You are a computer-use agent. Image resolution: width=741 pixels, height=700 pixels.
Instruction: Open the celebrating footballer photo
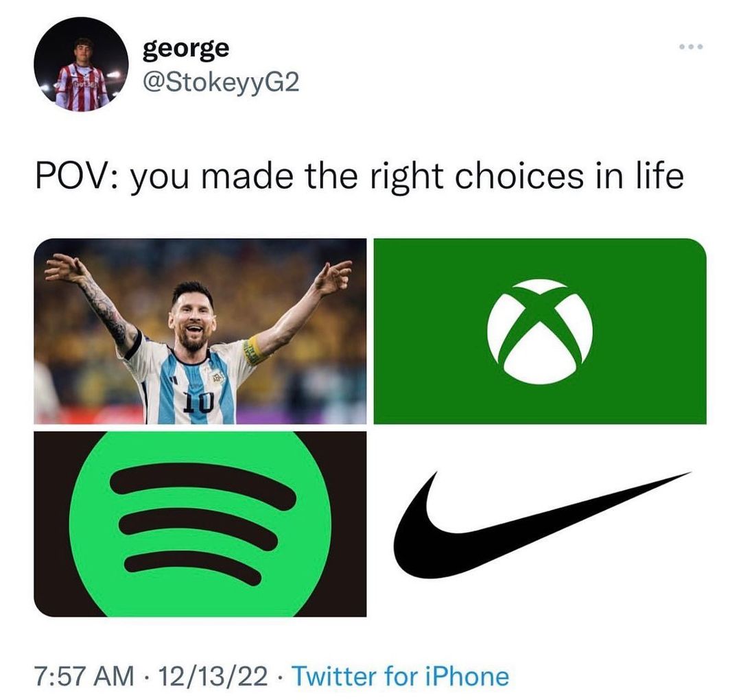[x=200, y=331]
